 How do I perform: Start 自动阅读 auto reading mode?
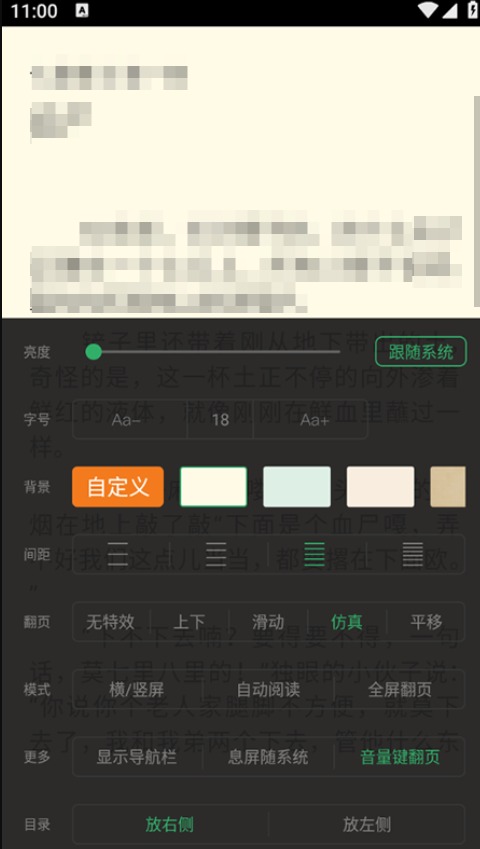tap(268, 690)
